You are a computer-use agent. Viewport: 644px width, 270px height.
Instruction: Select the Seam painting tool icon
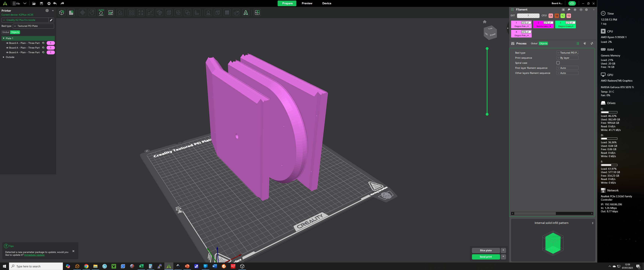218,13
